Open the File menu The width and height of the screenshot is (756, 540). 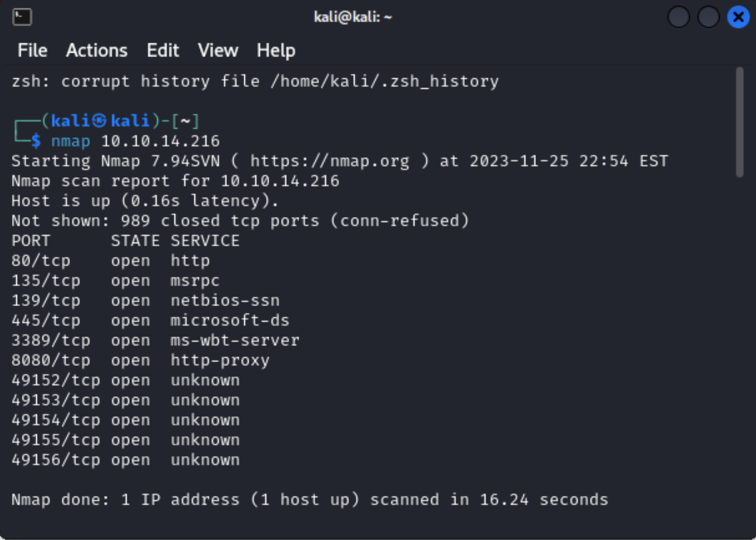(x=32, y=50)
